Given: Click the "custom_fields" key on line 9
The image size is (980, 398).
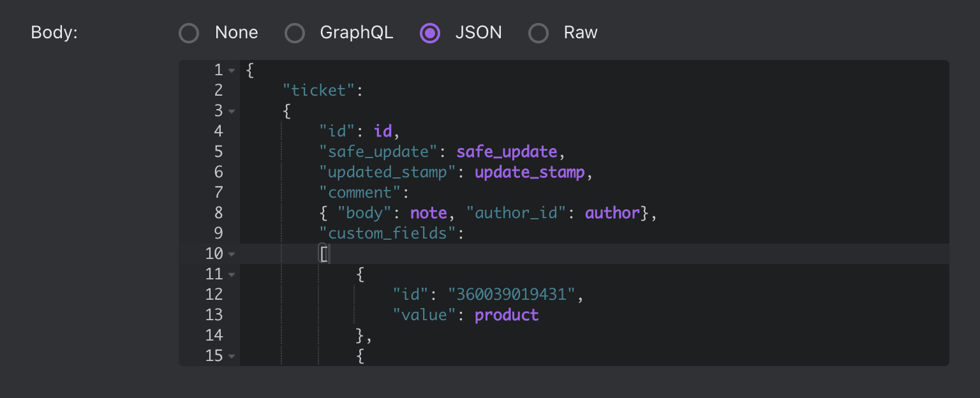Looking at the screenshot, I should click(387, 233).
